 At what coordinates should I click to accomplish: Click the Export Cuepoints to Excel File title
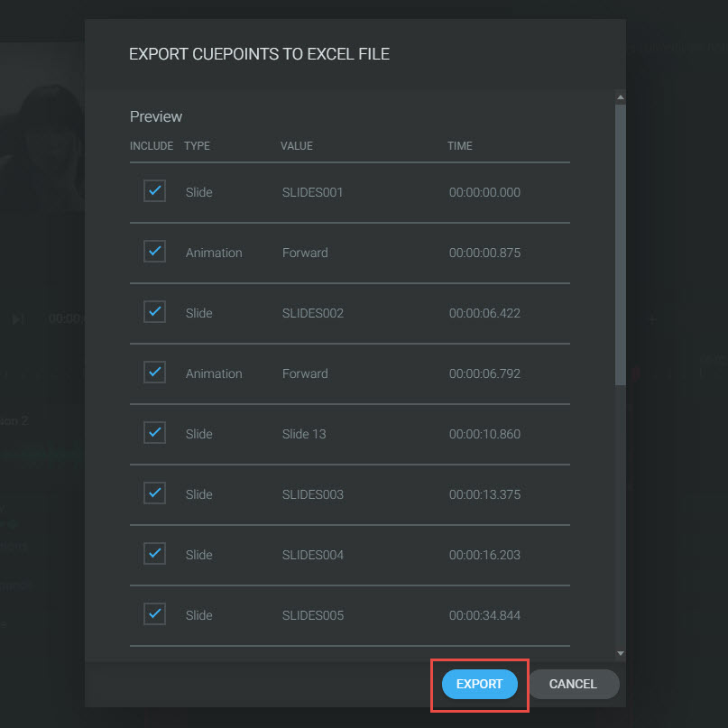[259, 54]
